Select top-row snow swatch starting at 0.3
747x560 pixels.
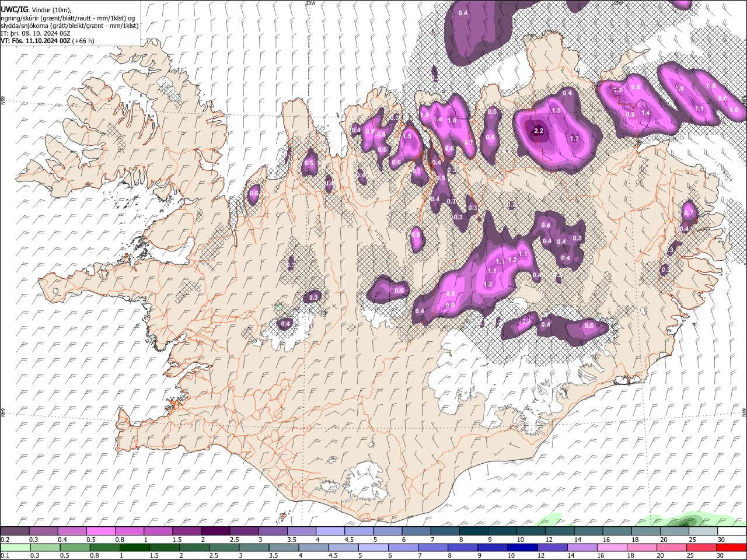(x=44, y=531)
